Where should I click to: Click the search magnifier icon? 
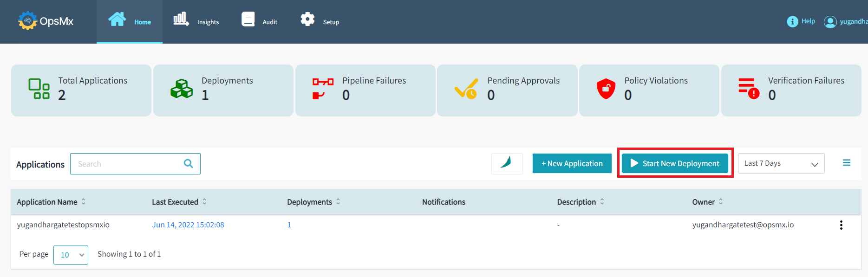pos(189,164)
